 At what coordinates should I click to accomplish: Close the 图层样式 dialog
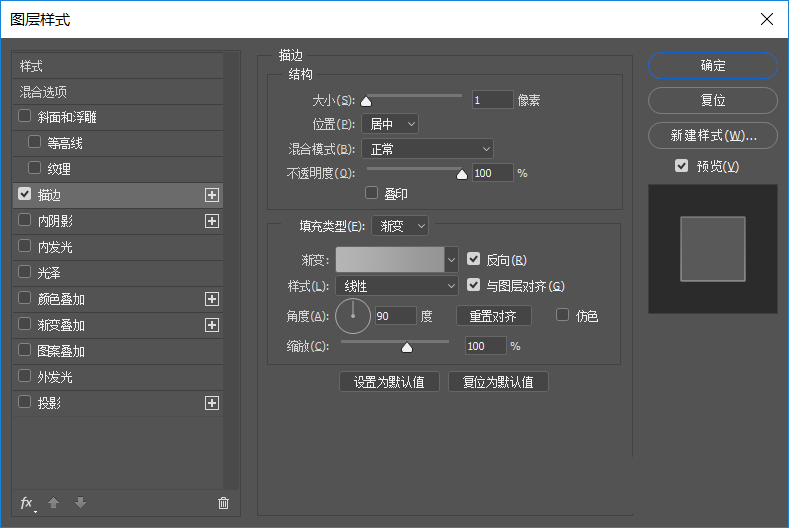point(767,19)
